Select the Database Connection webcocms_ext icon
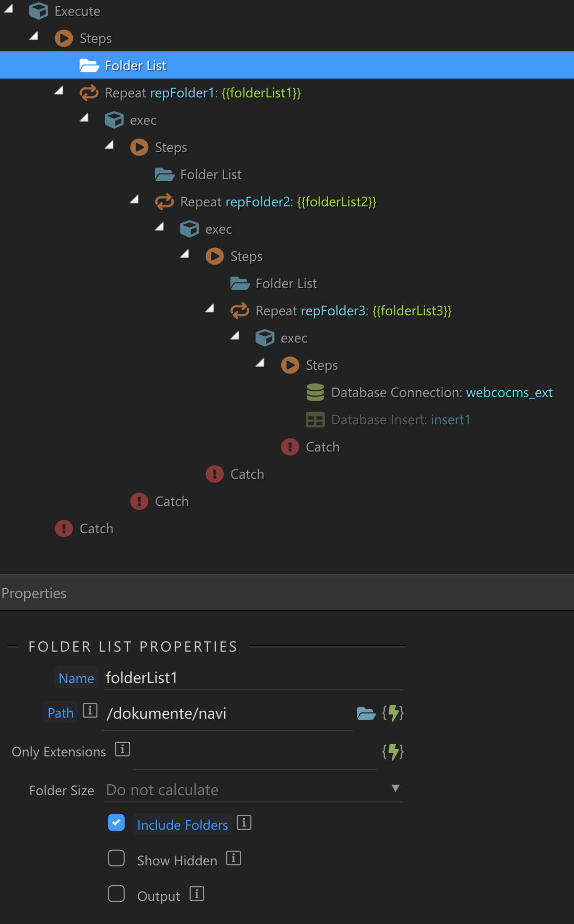Viewport: 574px width, 924px height. coord(315,392)
